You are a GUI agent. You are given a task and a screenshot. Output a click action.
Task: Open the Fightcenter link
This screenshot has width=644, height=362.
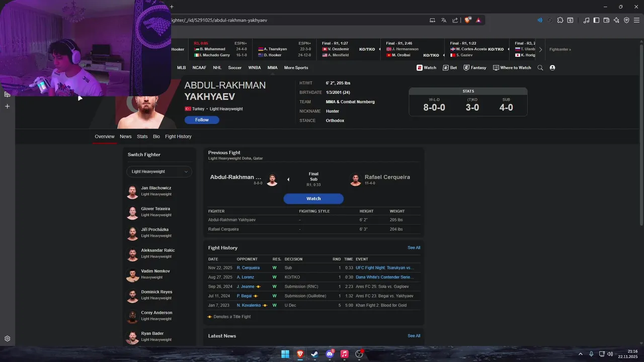pyautogui.click(x=560, y=49)
